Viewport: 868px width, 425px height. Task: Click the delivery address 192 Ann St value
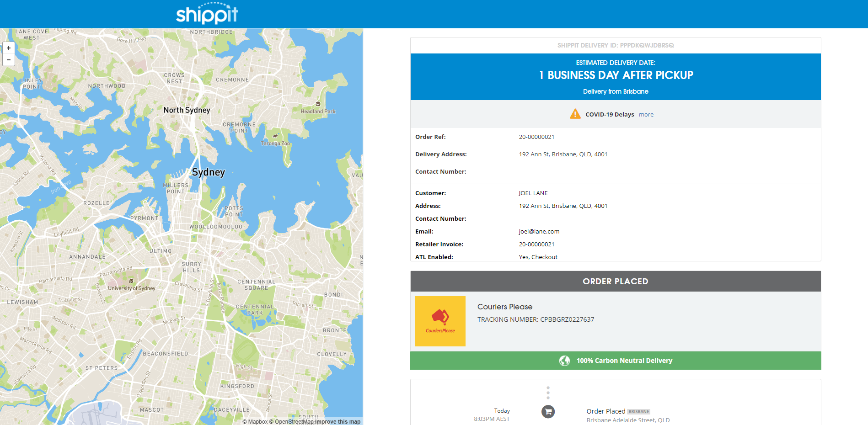coord(563,154)
